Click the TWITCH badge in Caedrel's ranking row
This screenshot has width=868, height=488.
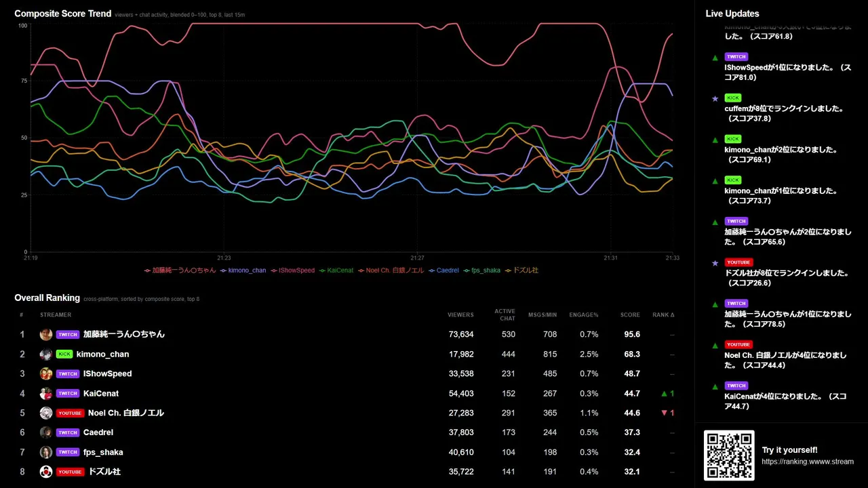coord(68,432)
